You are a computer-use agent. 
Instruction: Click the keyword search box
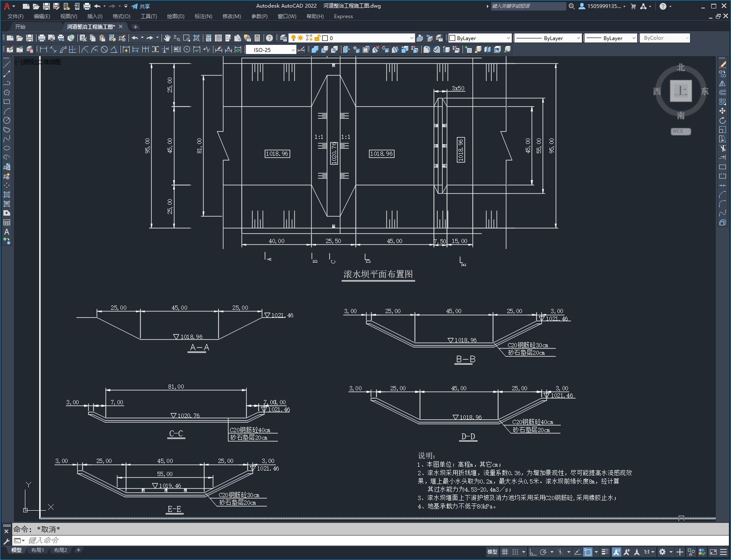(x=528, y=6)
